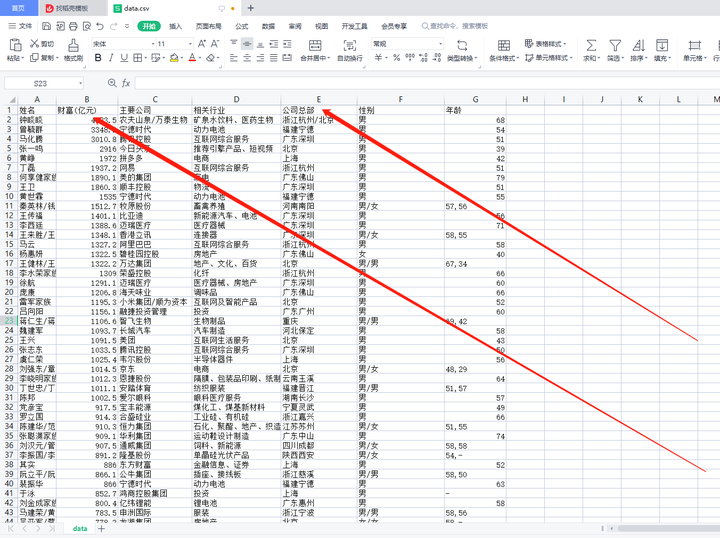This screenshot has height=538, width=720.
Task: Apply cell borders icon
Action: [137, 58]
